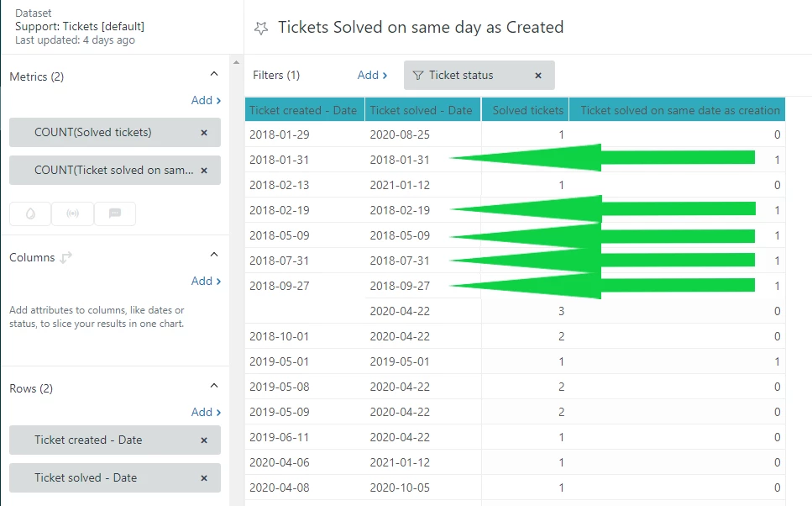Add a new filter via Add link
Screen dimensions: 812x506
(372, 75)
